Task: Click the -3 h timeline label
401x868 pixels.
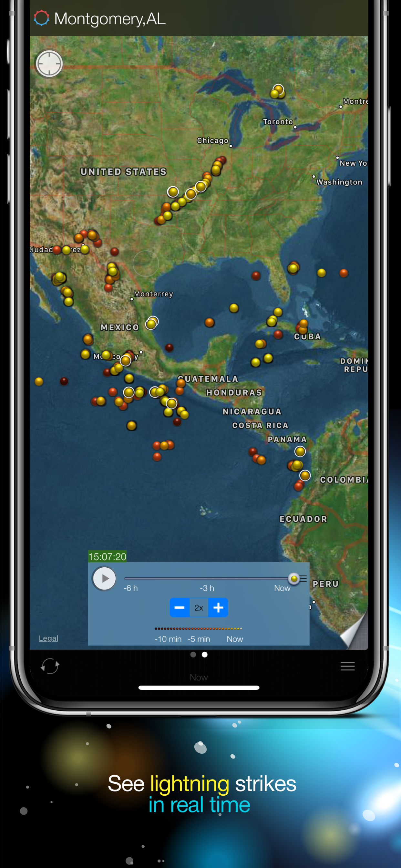Action: [207, 588]
